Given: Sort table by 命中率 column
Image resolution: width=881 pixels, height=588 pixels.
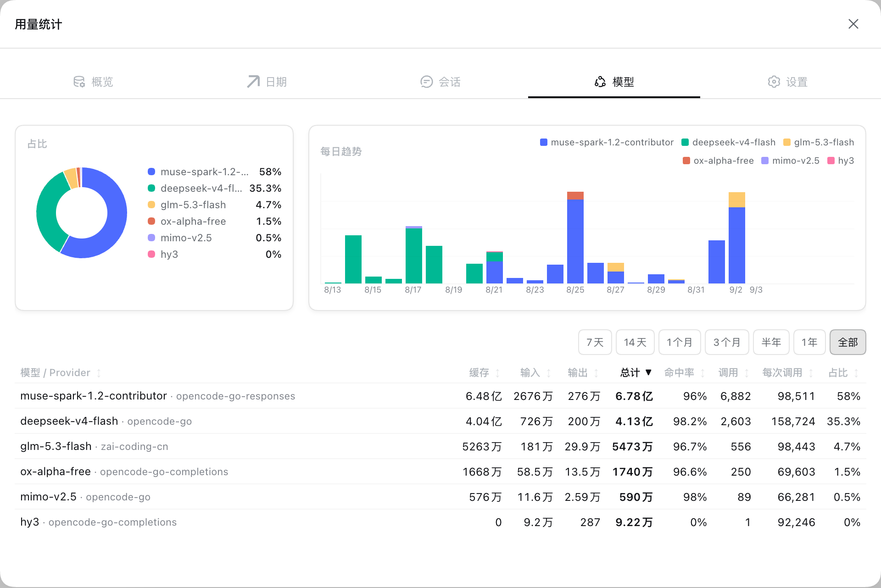Looking at the screenshot, I should coord(684,372).
